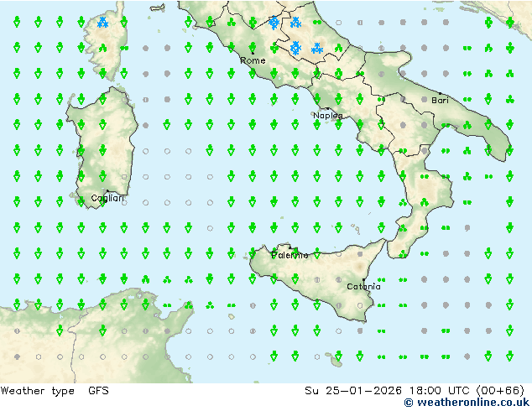Select the Cagliari city label on Sardinia
This screenshot has height=411, width=532.
coord(107,198)
